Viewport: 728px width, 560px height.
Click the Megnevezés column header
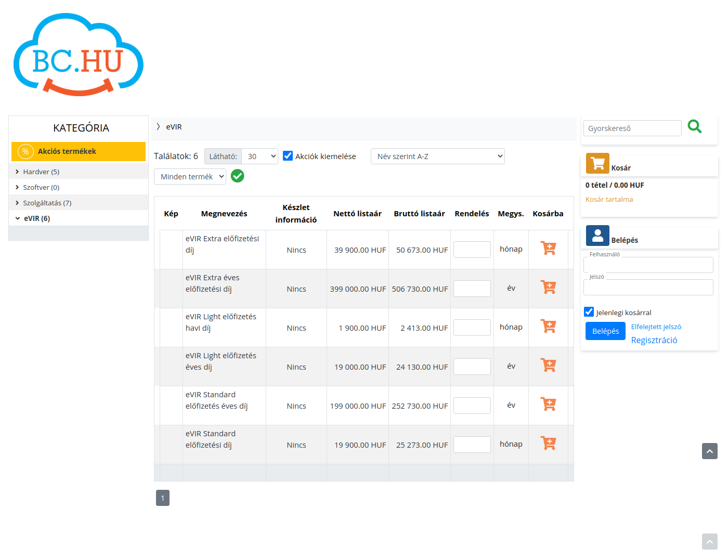224,214
